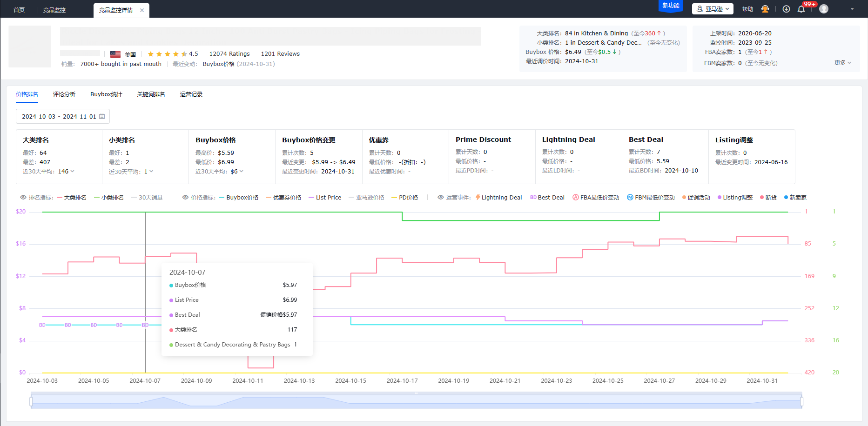
Task: Open date range picker 2024-10-03 - 2024-11-01
Action: pyautogui.click(x=63, y=116)
